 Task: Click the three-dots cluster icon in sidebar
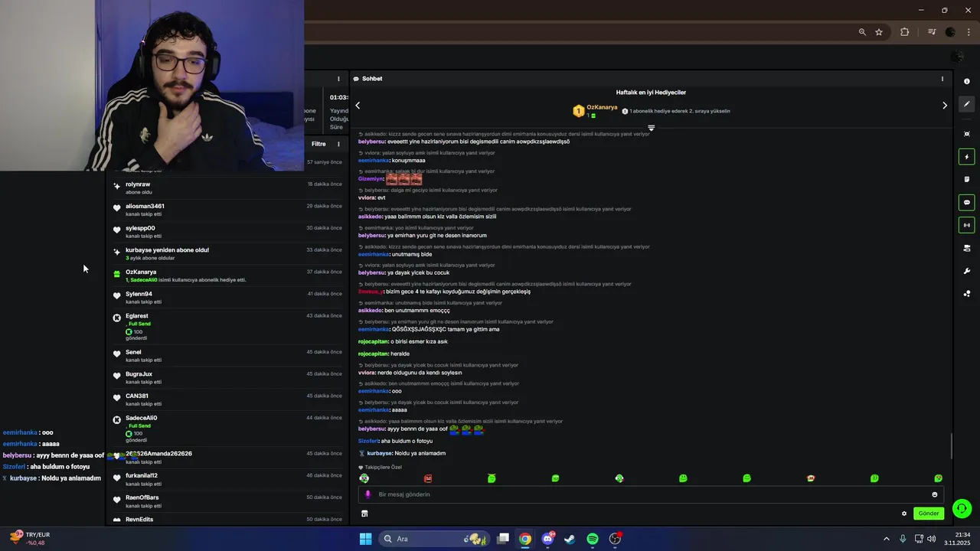[966, 293]
